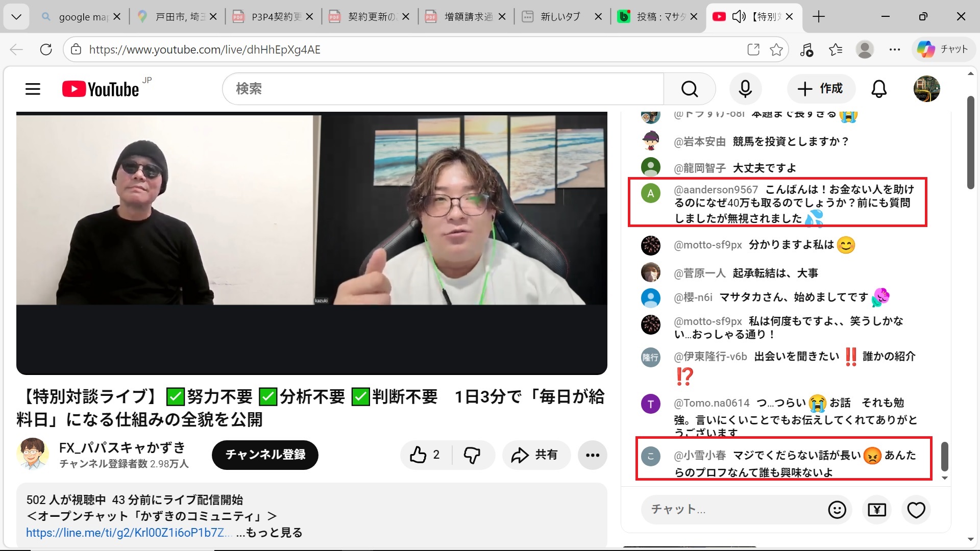Expand description with もっと見る
Viewport: 980px width, 551px height.
[x=274, y=533]
